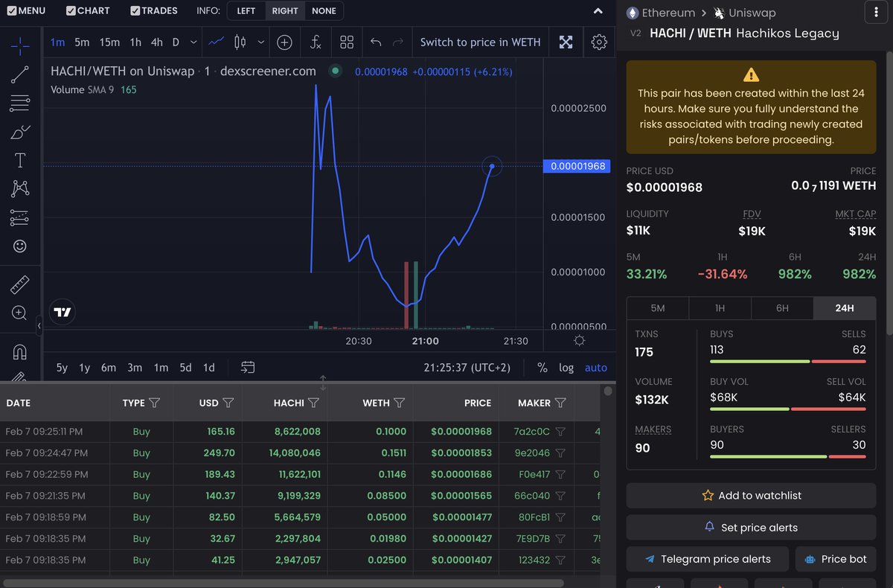Filter by maker 7a2c0C
This screenshot has width=893, height=588.
[x=560, y=432]
